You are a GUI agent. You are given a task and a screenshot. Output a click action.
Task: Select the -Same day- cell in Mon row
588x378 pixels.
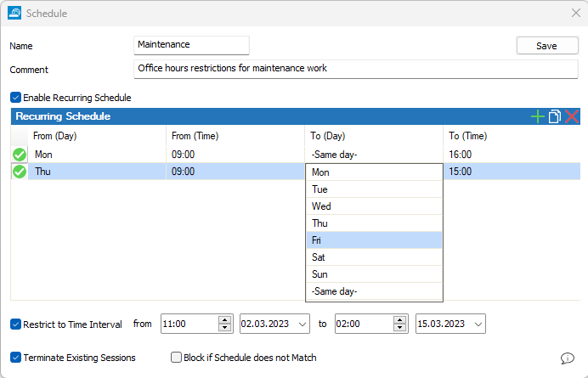(x=374, y=155)
